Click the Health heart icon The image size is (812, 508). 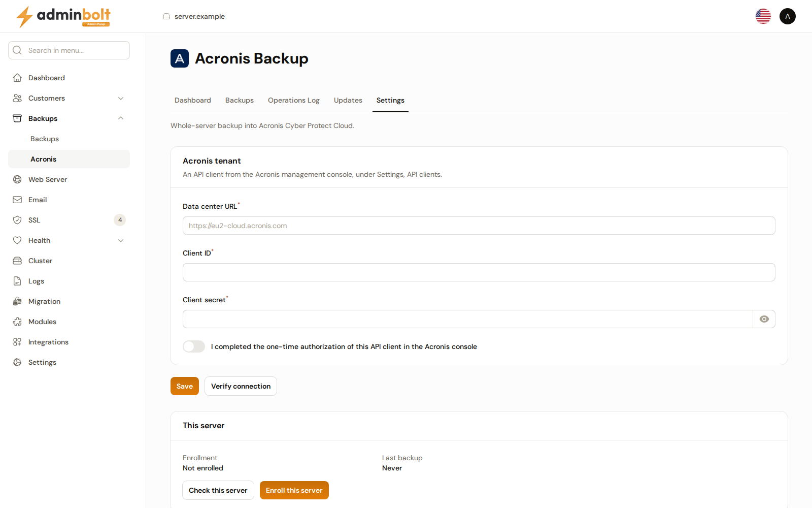pos(17,240)
